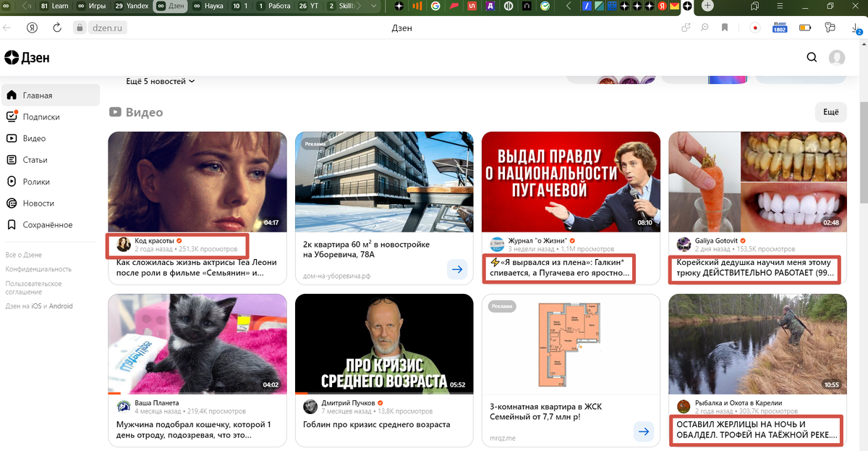
Task: Open the Все о Дзене link
Action: (23, 255)
